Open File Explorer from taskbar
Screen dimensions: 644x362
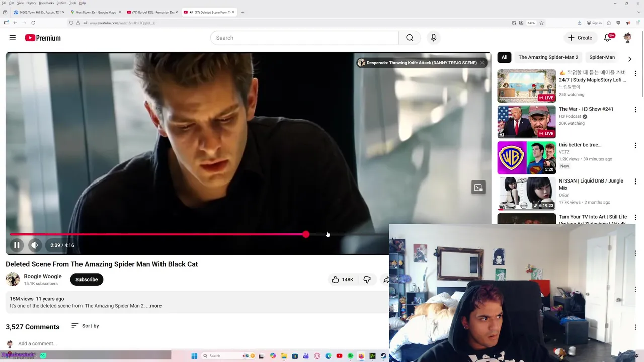tap(284, 356)
